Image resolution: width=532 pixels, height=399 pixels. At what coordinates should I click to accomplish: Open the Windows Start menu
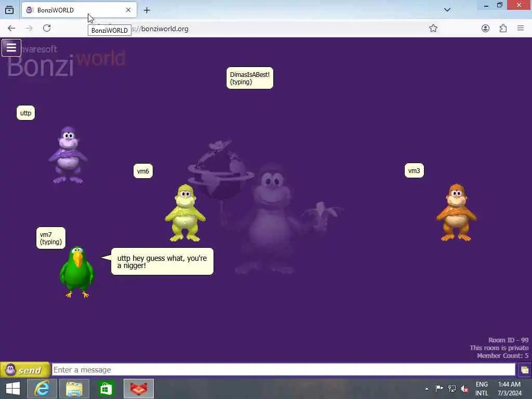coord(13,389)
